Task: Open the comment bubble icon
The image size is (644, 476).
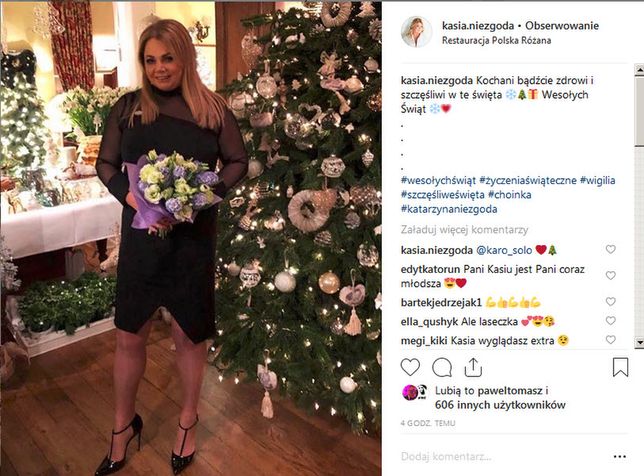Action: (x=442, y=367)
